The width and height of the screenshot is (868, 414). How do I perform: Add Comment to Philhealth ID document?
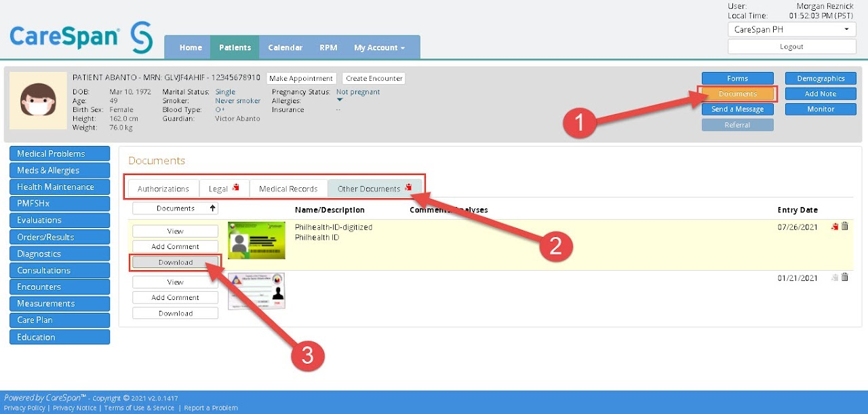click(x=175, y=247)
